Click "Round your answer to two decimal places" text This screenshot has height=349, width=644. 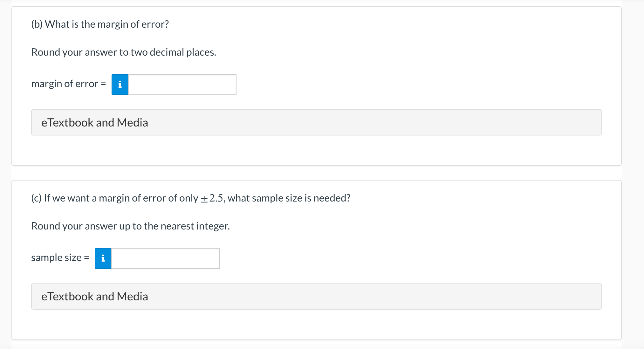coord(124,52)
